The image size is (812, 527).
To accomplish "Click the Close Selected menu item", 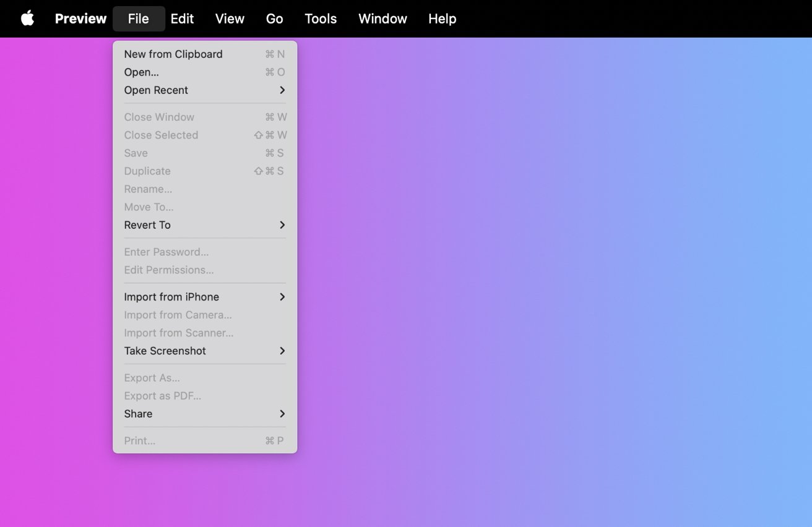I will 205,135.
